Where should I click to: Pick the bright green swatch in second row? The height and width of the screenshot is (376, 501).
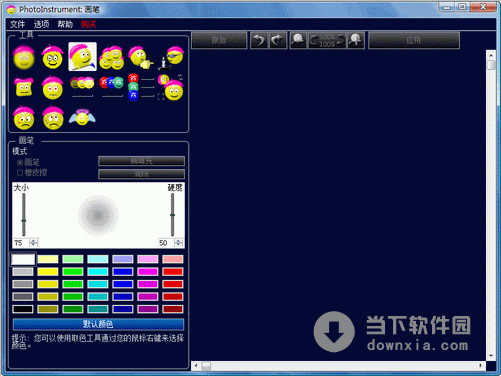coord(73,272)
